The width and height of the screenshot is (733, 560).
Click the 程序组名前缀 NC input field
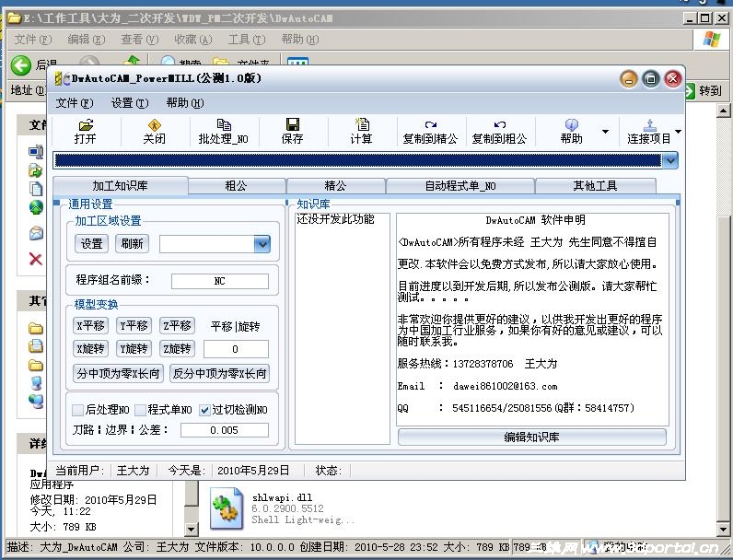[220, 281]
